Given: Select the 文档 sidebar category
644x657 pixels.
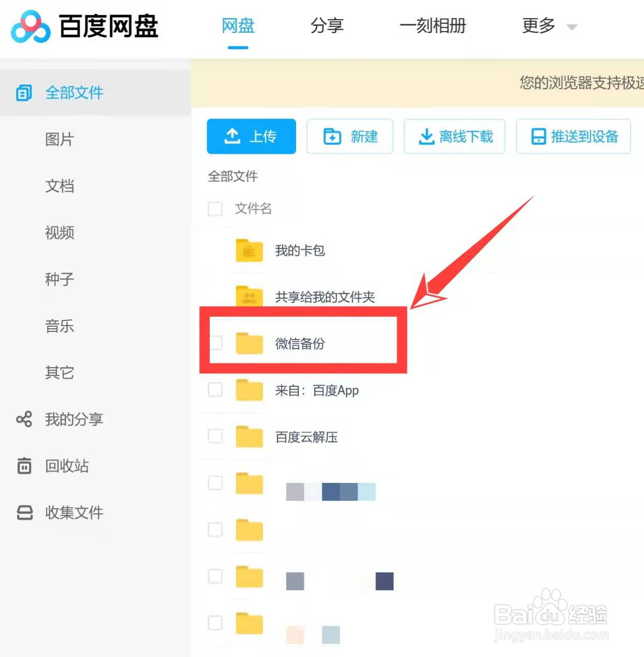Looking at the screenshot, I should pos(59,186).
